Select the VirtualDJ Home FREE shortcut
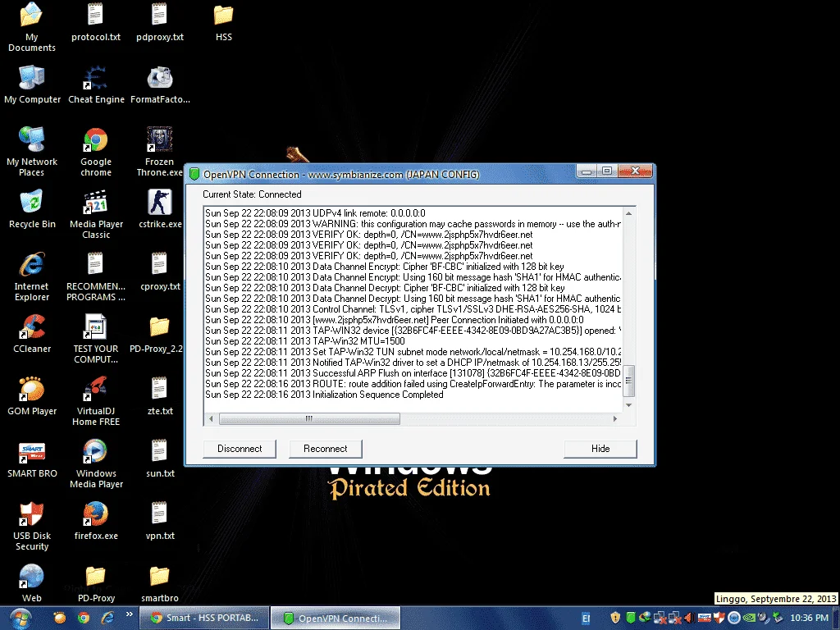840x630 pixels. (96, 401)
